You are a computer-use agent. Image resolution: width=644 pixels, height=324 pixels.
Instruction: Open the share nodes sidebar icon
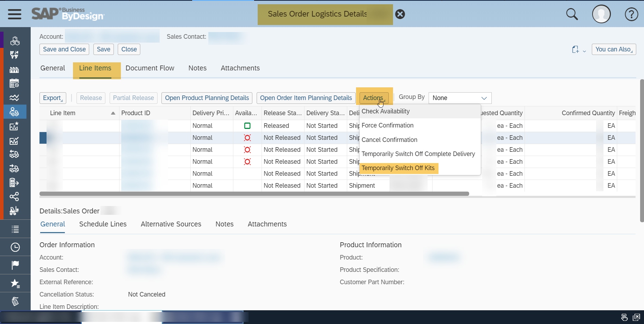tap(14, 197)
